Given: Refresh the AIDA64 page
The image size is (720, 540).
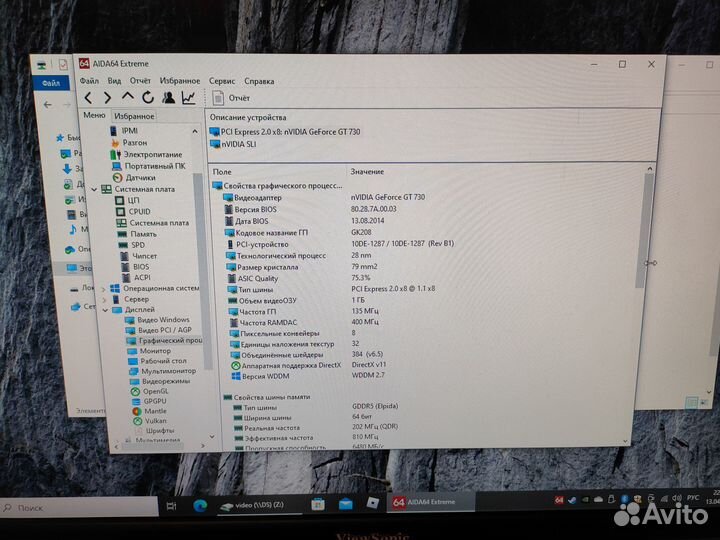Looking at the screenshot, I should click(x=148, y=97).
